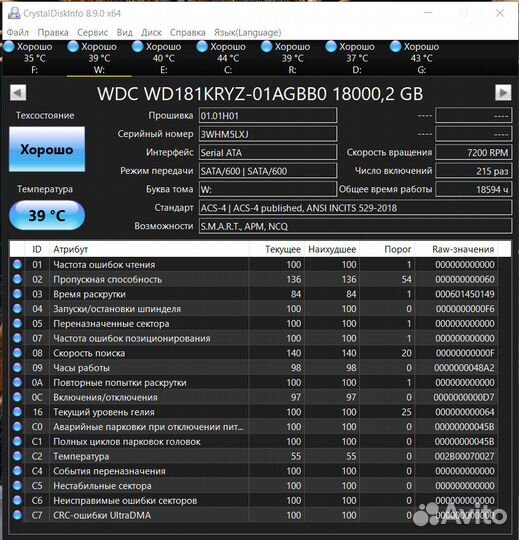Screen dimensions: 519x540
Task: Click the drive title WDC WD181KRYZ-01AGBB0
Action: click(x=211, y=94)
